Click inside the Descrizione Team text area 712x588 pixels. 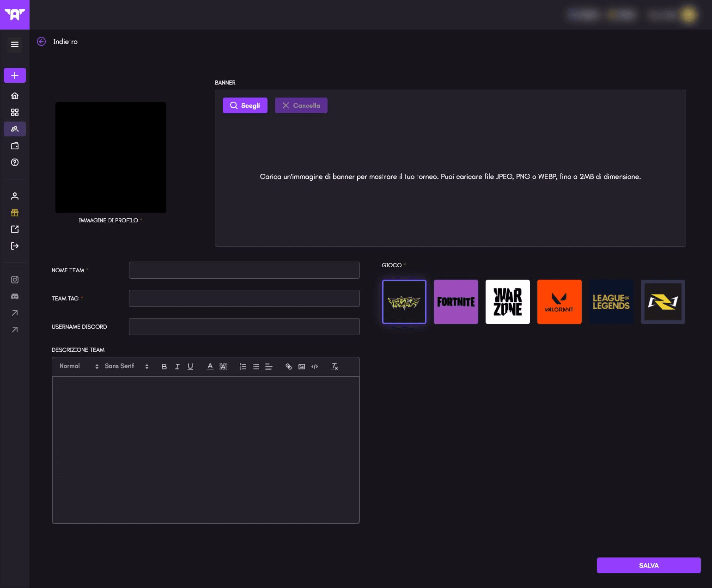[206, 450]
